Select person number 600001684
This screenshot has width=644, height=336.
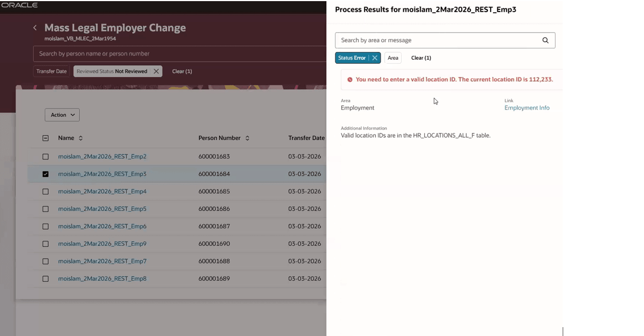214,174
